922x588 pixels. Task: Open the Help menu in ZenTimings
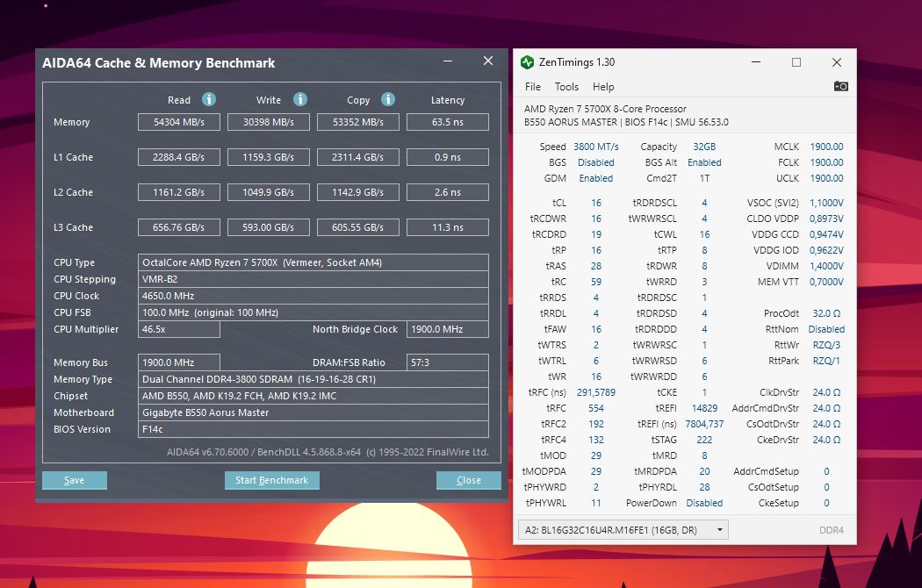click(601, 86)
